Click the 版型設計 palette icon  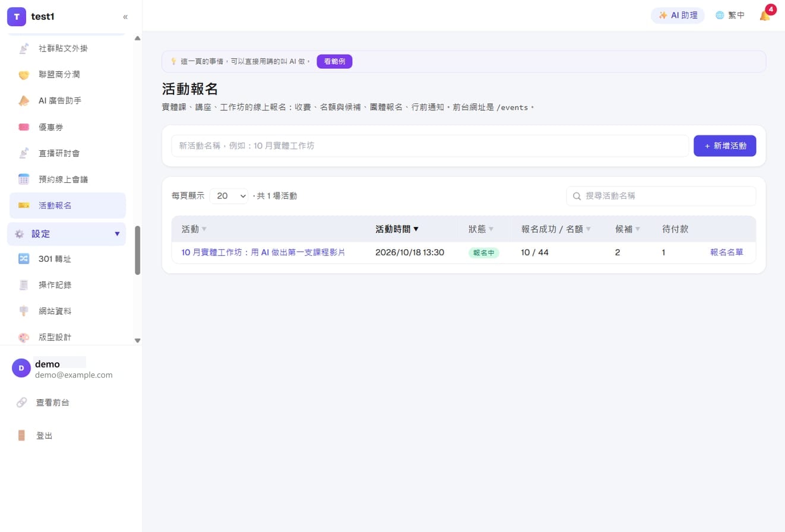coord(24,337)
